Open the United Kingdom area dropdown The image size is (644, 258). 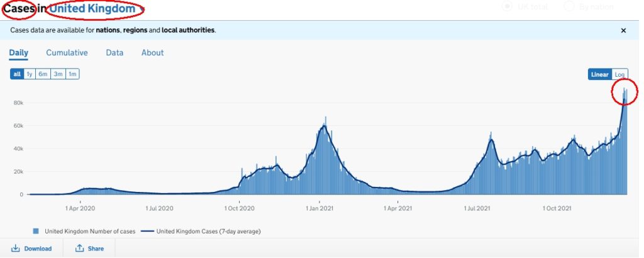pyautogui.click(x=96, y=8)
